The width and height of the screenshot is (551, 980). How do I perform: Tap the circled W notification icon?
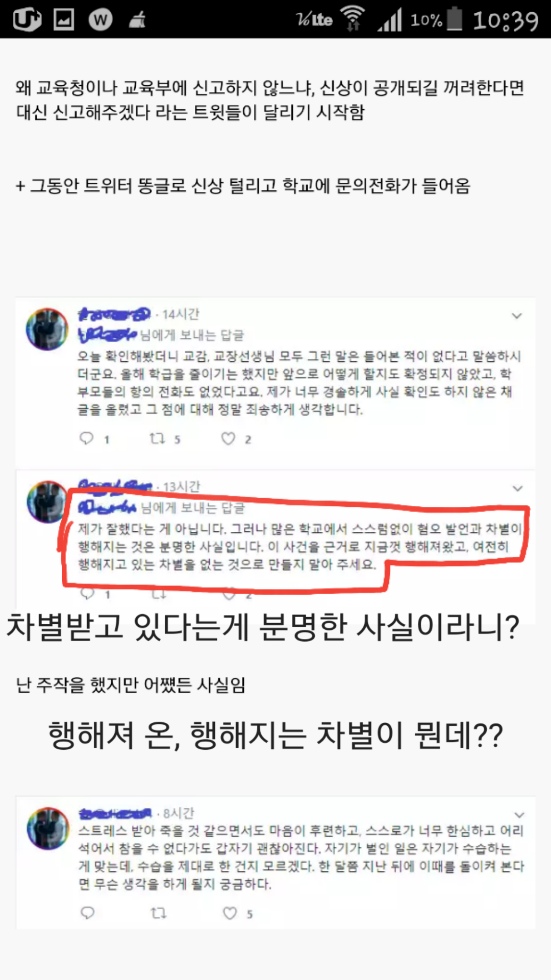click(101, 19)
